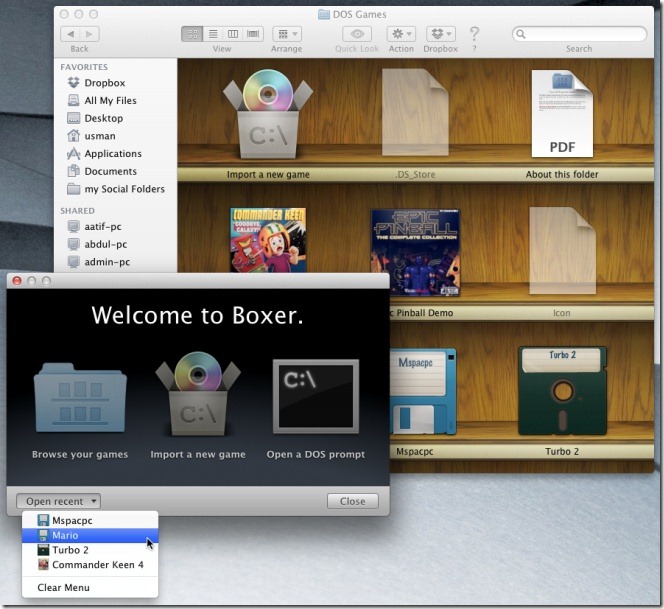
Task: Choose Commander Keen 4 from recent menu
Action: coord(90,565)
